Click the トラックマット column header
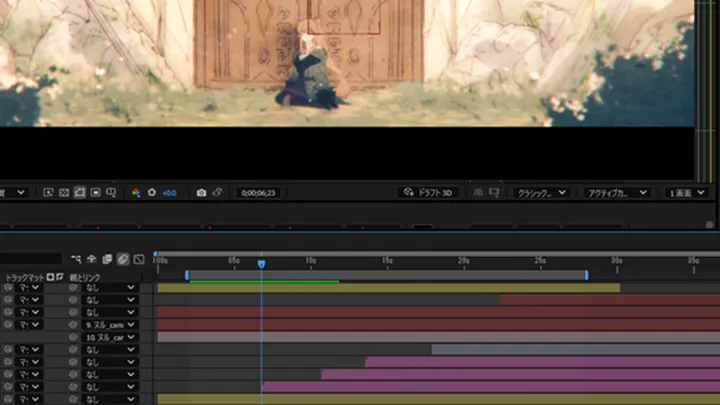Image resolution: width=720 pixels, height=405 pixels. click(x=25, y=277)
